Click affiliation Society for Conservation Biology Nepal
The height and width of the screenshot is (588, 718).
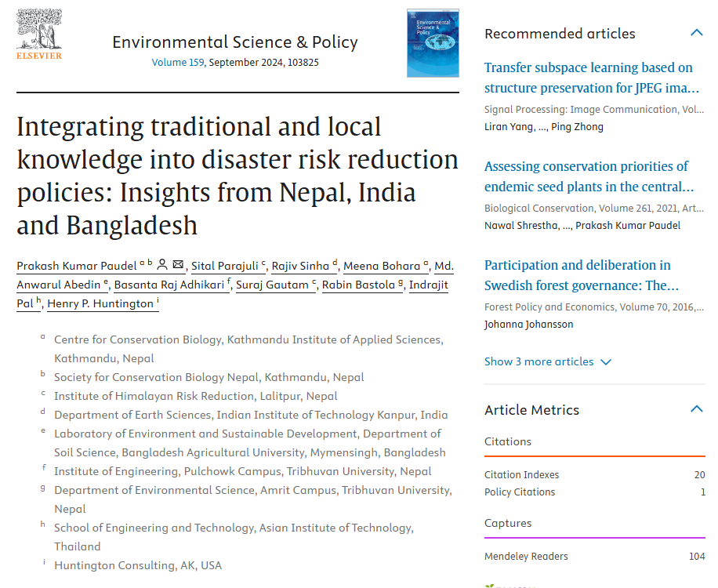209,377
